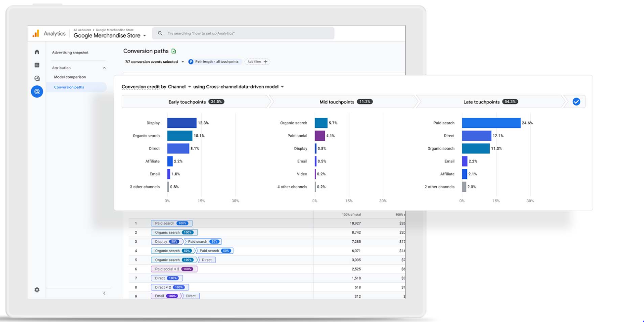The width and height of the screenshot is (644, 322).
Task: Select the Advertising icon in left rail
Action: (x=37, y=92)
